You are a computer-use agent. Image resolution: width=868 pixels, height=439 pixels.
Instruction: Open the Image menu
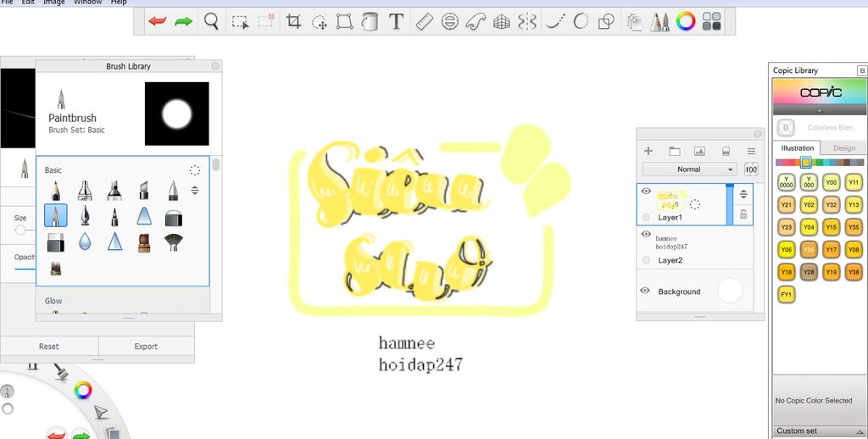point(54,3)
